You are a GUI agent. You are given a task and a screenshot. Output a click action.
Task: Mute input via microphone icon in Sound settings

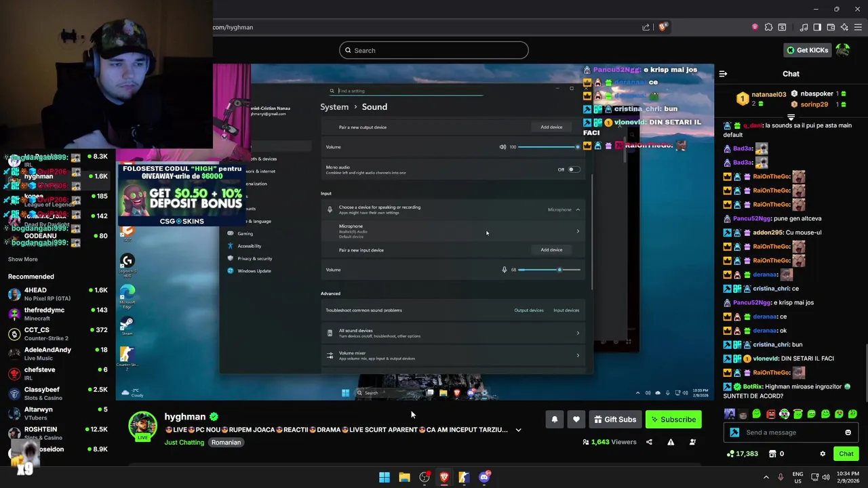[x=504, y=270]
